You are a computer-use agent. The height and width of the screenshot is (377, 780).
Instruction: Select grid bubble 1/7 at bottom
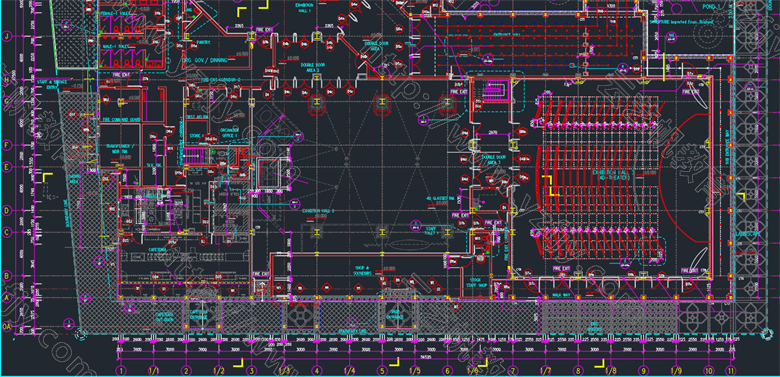pyautogui.click(x=545, y=371)
